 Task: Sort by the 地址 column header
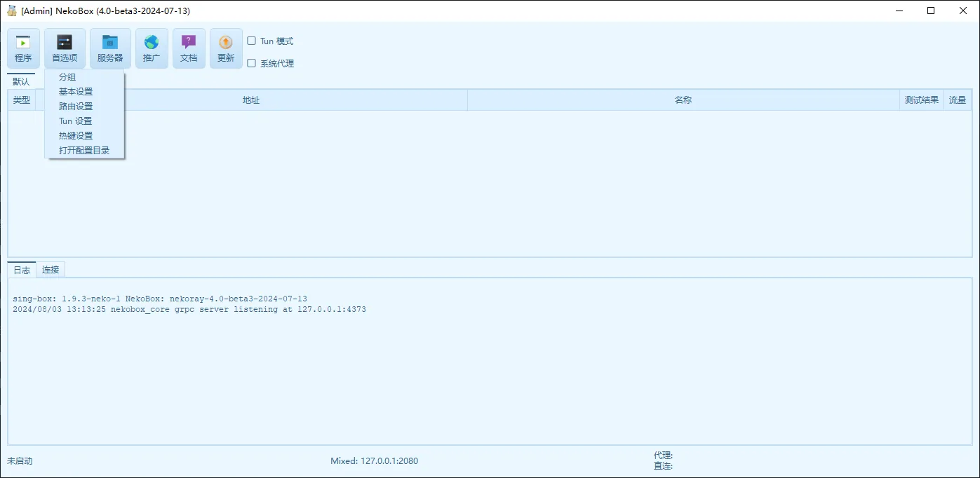coord(251,100)
